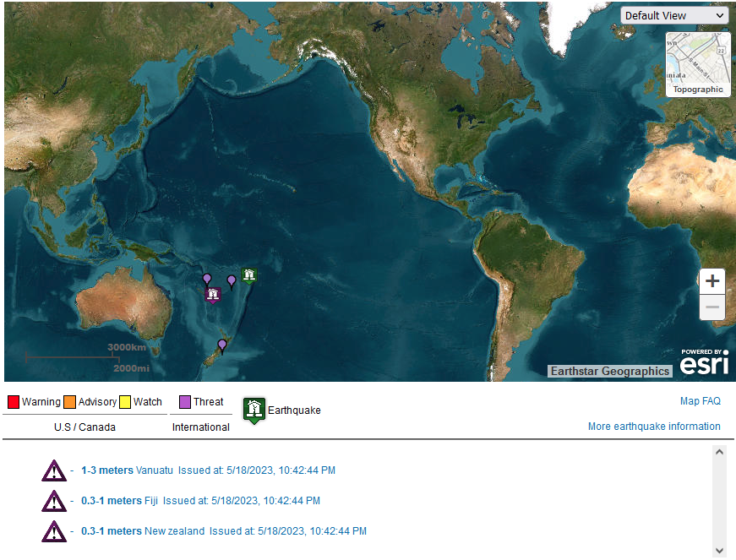The height and width of the screenshot is (560, 736).
Task: Select the purple threat pin northwest of the purple building marker
Action: coord(207,280)
